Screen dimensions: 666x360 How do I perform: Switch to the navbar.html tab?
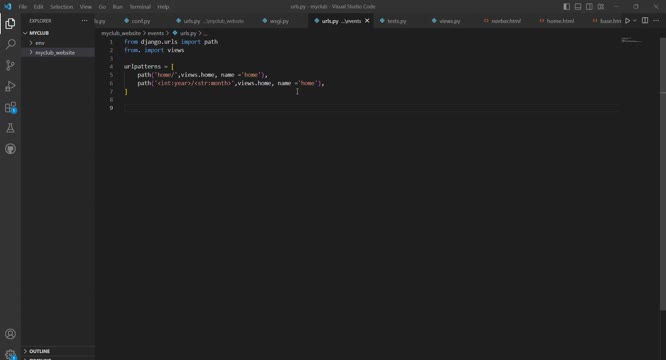[505, 21]
